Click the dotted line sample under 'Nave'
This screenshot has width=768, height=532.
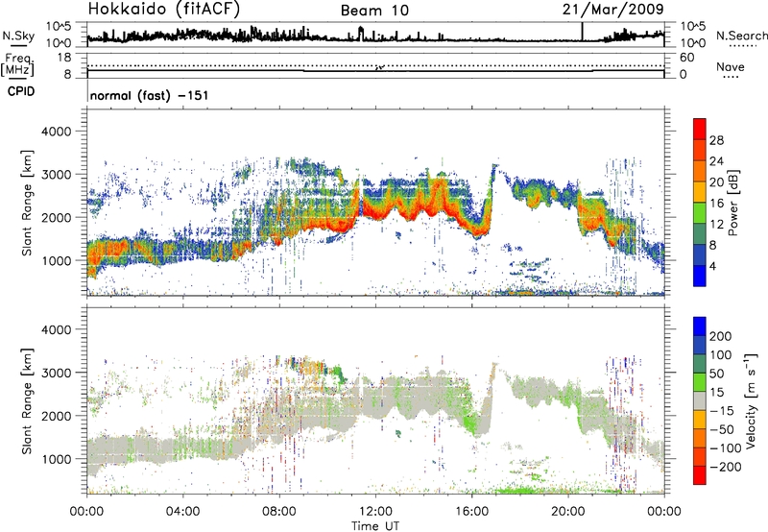[731, 78]
